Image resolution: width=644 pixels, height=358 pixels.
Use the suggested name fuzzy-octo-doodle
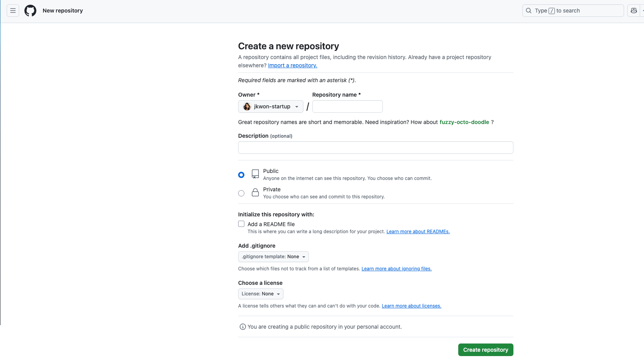464,122
